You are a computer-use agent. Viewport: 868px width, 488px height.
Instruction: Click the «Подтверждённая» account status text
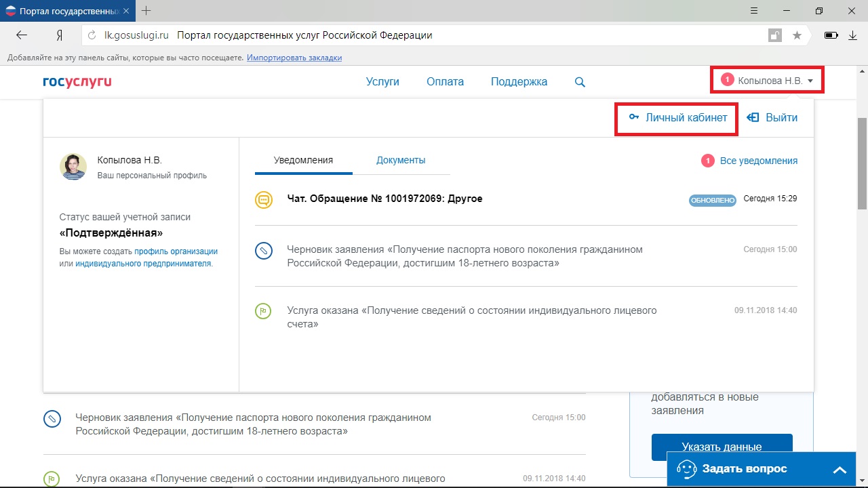[111, 232]
